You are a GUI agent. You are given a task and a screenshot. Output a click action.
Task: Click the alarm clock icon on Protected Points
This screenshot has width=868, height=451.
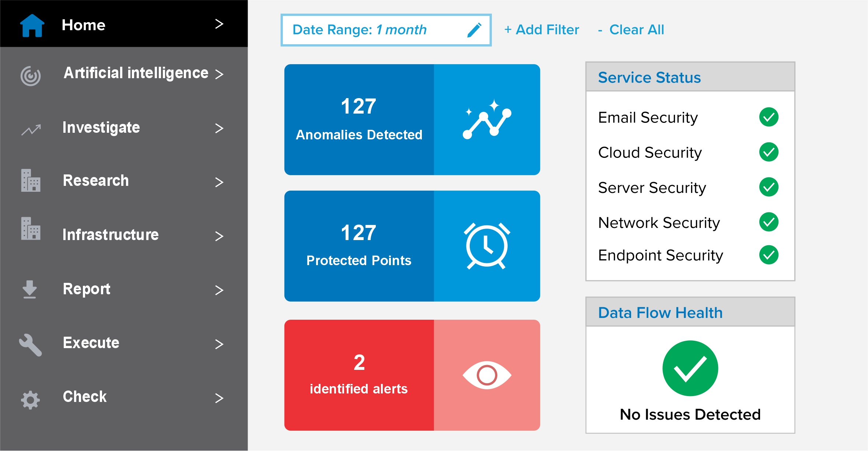(x=487, y=246)
